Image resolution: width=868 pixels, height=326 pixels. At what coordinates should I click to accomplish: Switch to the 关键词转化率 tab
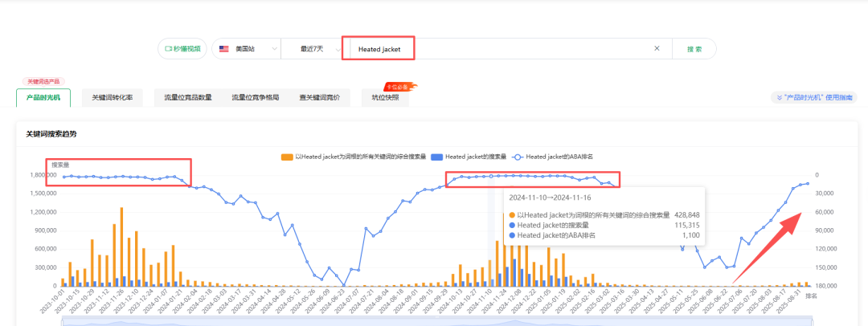tap(113, 97)
